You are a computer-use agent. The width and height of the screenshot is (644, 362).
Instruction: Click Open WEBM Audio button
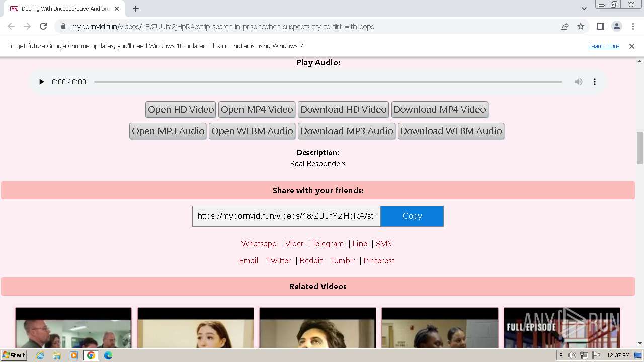pyautogui.click(x=252, y=131)
